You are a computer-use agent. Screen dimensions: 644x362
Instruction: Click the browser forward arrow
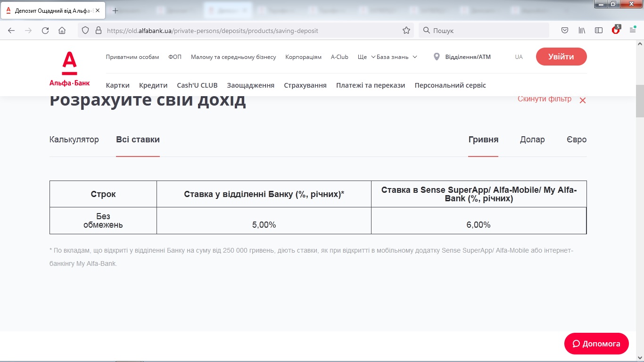tap(28, 30)
